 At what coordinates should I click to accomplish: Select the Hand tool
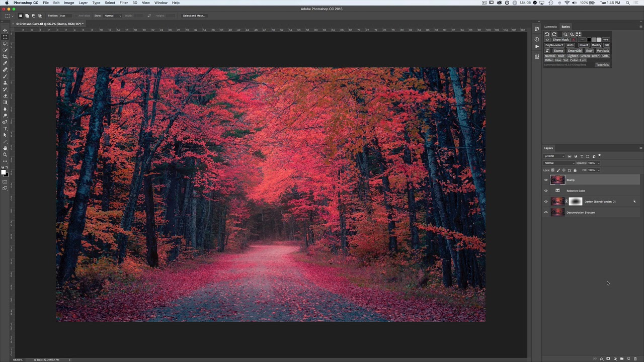pos(5,148)
